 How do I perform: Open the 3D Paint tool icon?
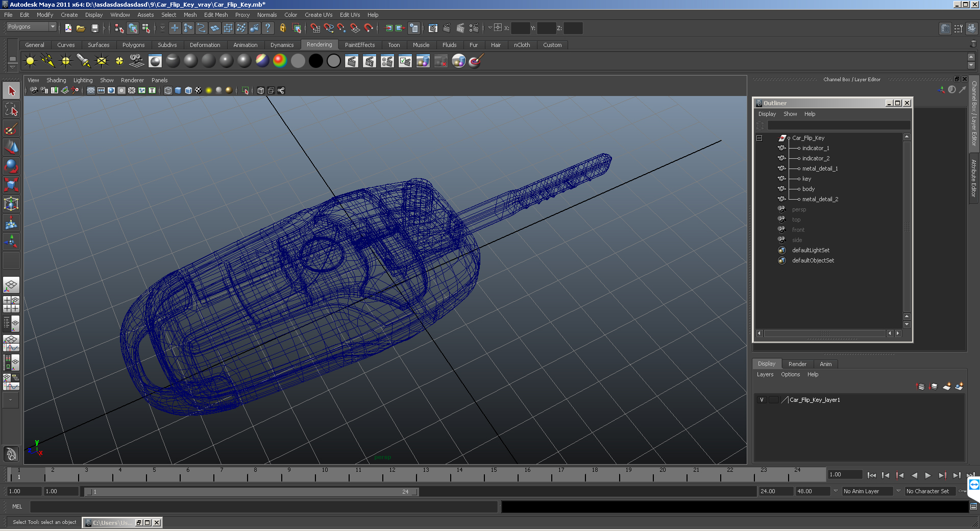click(x=476, y=61)
